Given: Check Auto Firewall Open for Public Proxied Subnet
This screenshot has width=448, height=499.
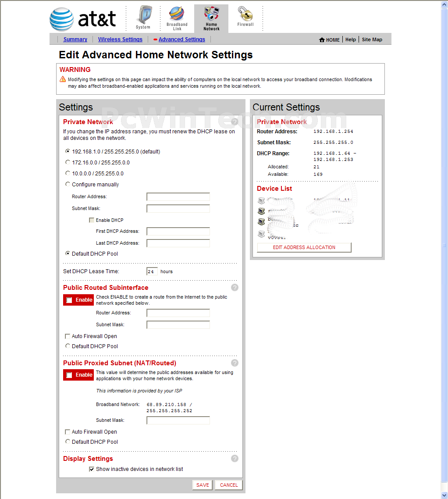Looking at the screenshot, I should click(68, 431).
